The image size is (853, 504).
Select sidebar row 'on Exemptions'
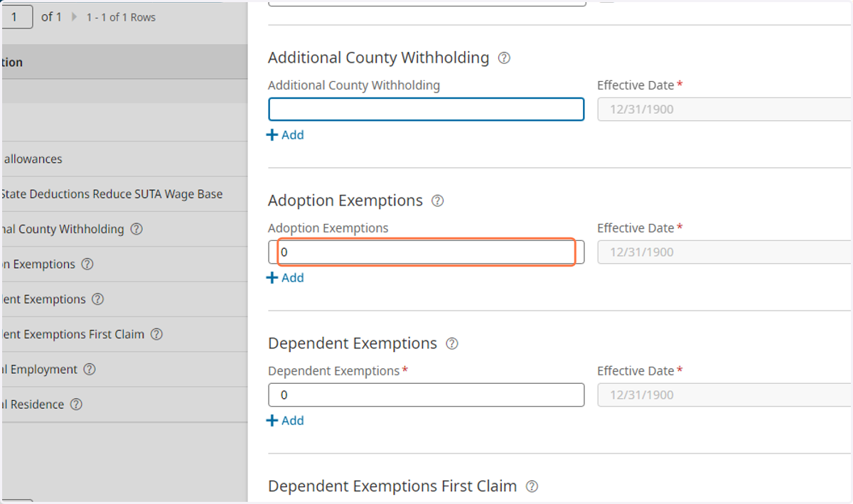(x=124, y=264)
